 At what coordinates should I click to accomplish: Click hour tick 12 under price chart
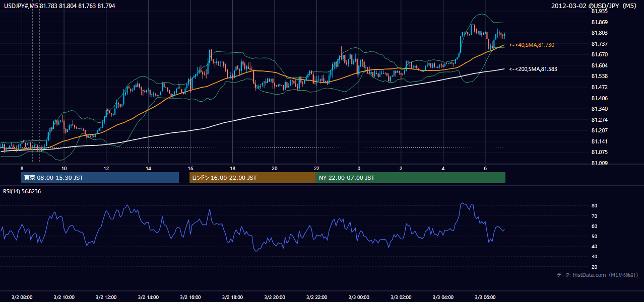click(106, 168)
